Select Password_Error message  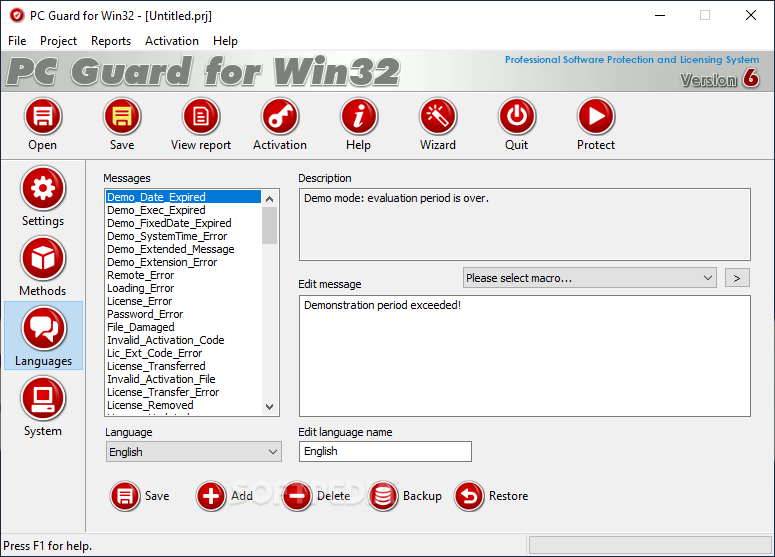click(x=183, y=314)
